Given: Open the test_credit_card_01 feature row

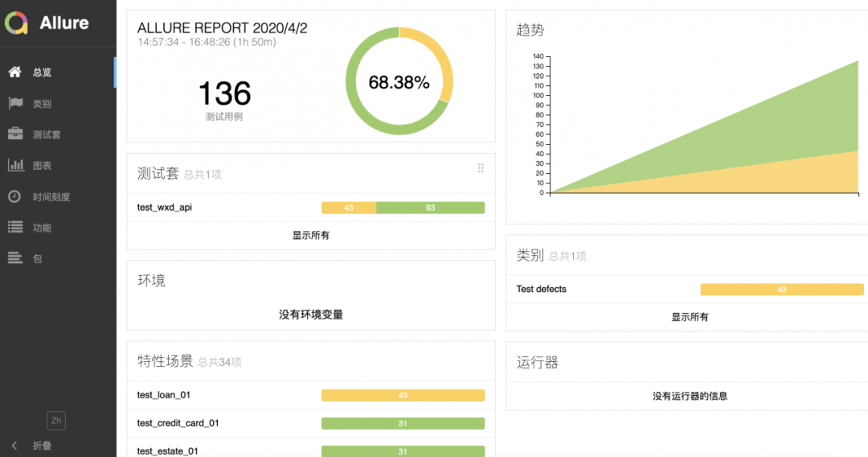Looking at the screenshot, I should pos(311,423).
